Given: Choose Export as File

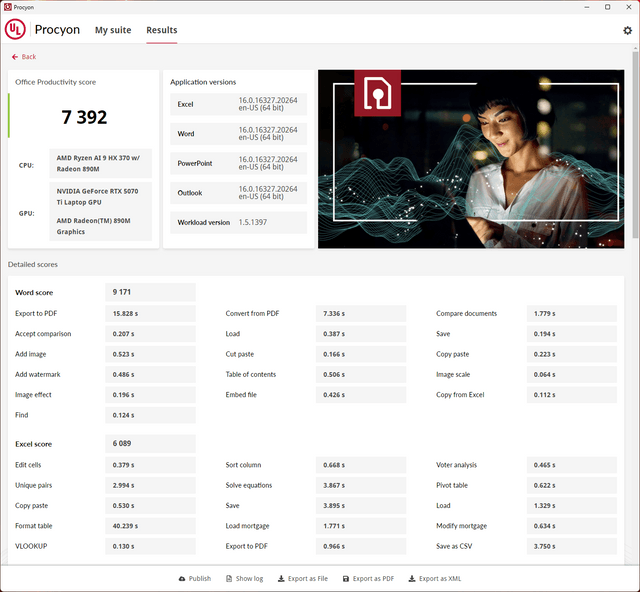Looking at the screenshot, I should click(303, 579).
